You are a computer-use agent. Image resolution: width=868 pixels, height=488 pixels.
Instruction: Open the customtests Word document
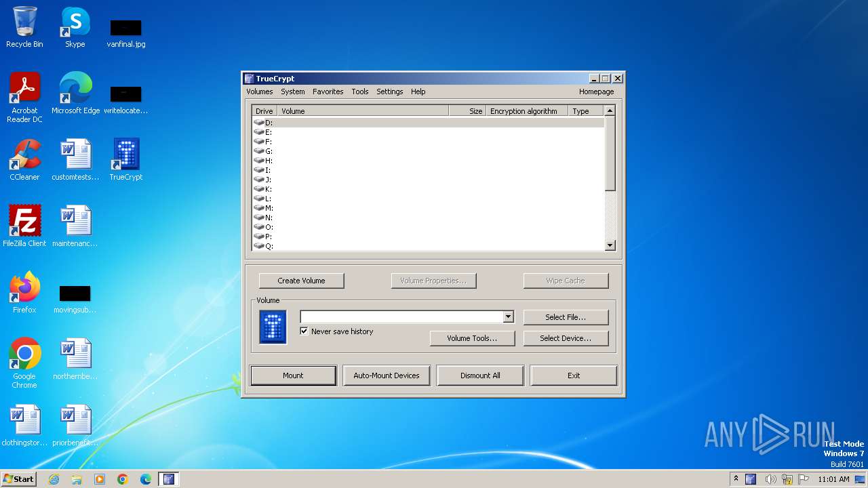tap(75, 160)
